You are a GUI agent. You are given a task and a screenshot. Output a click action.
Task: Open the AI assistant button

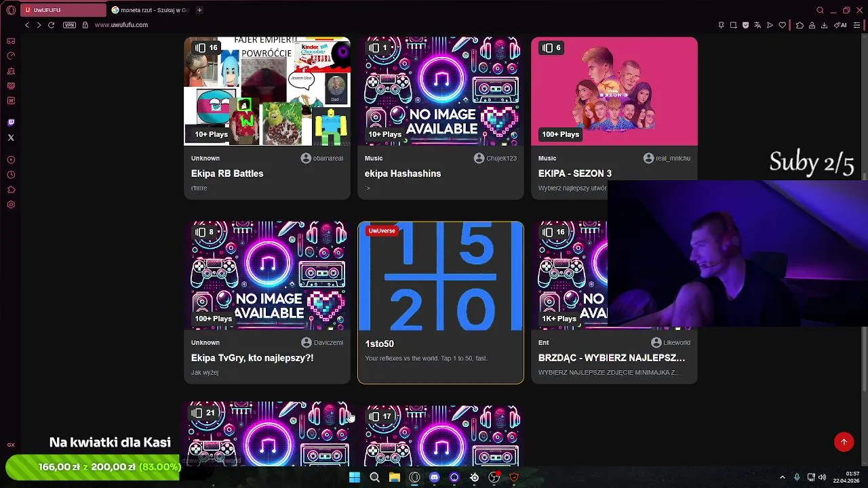pyautogui.click(x=841, y=25)
